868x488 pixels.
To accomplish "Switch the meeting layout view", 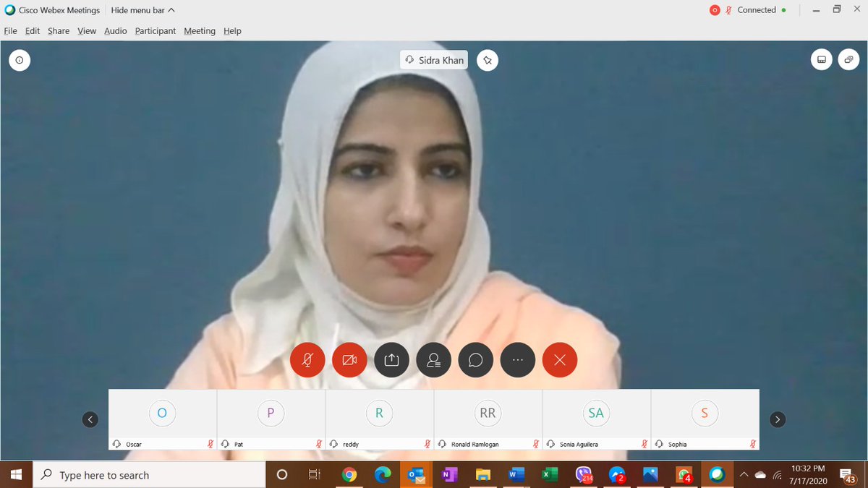I will click(821, 60).
